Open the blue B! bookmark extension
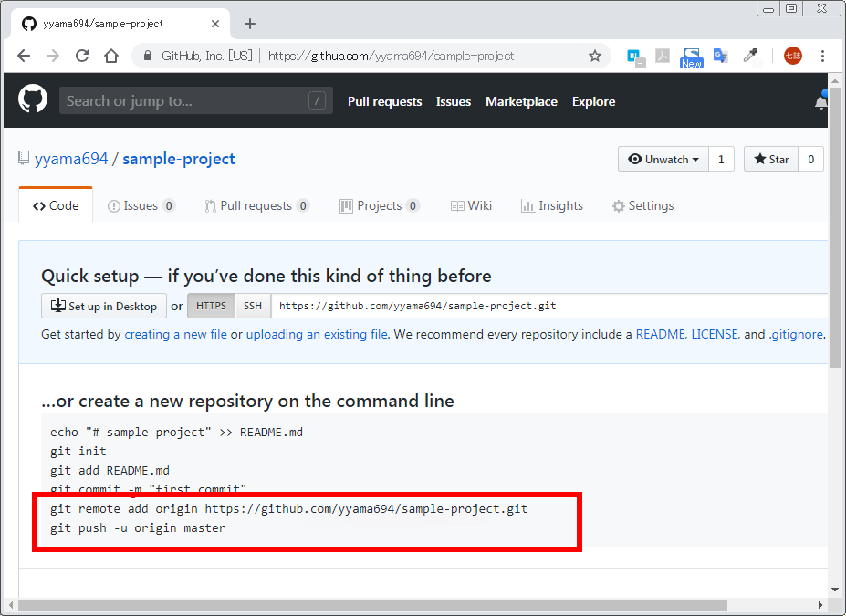This screenshot has height=616, width=846. (635, 57)
